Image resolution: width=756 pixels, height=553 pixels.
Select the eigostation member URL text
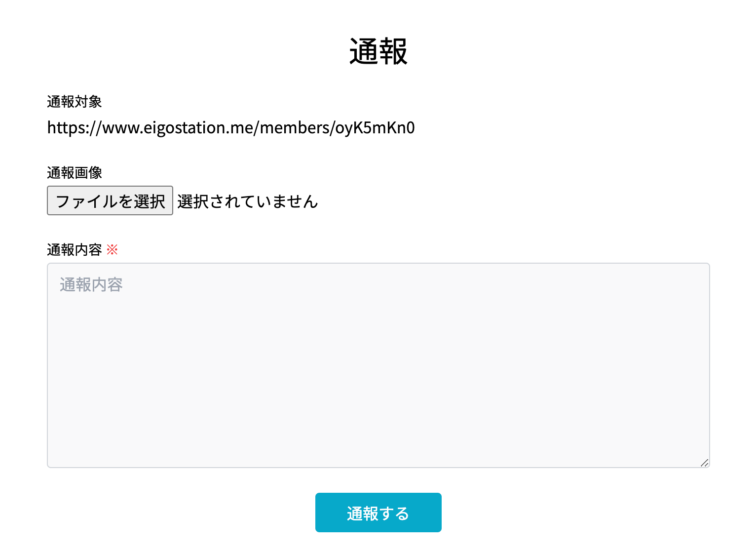[x=231, y=128]
